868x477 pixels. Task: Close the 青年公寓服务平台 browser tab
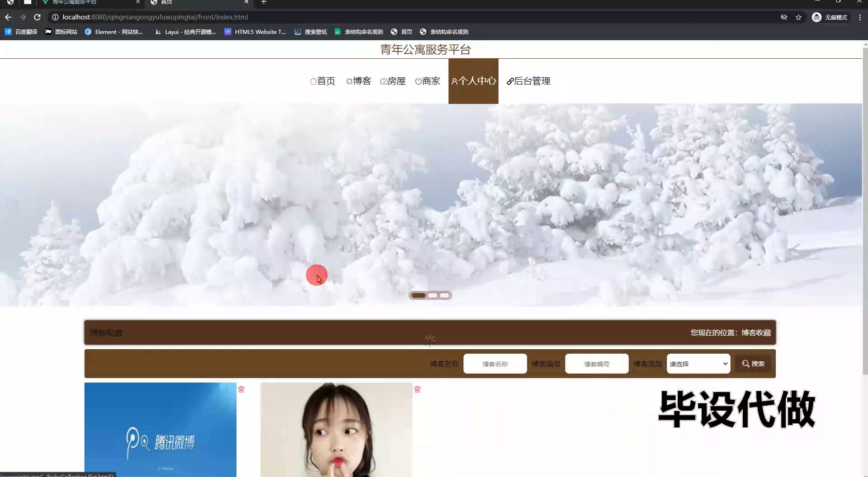click(x=138, y=2)
